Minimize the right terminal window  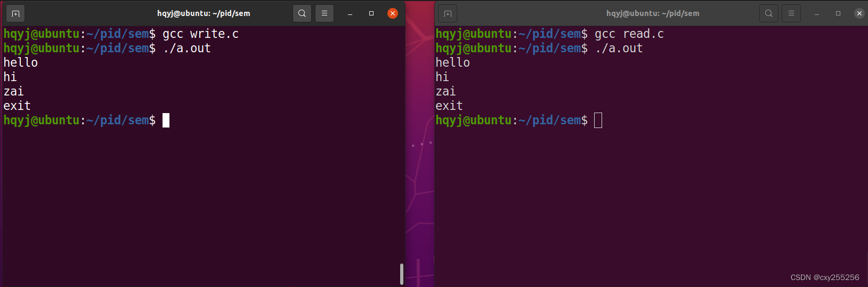click(x=817, y=13)
